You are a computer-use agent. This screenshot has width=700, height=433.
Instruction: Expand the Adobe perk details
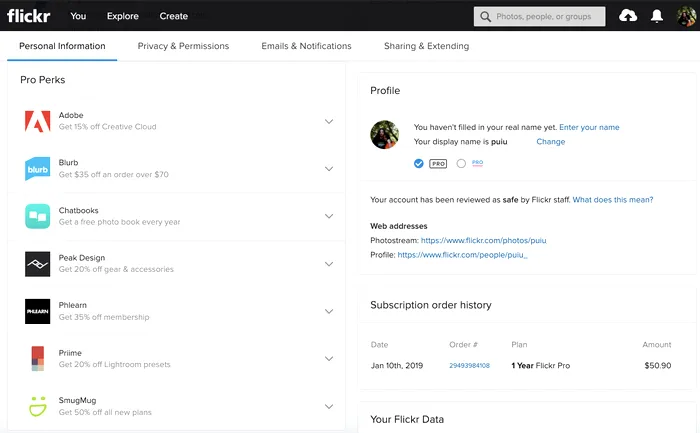[329, 122]
